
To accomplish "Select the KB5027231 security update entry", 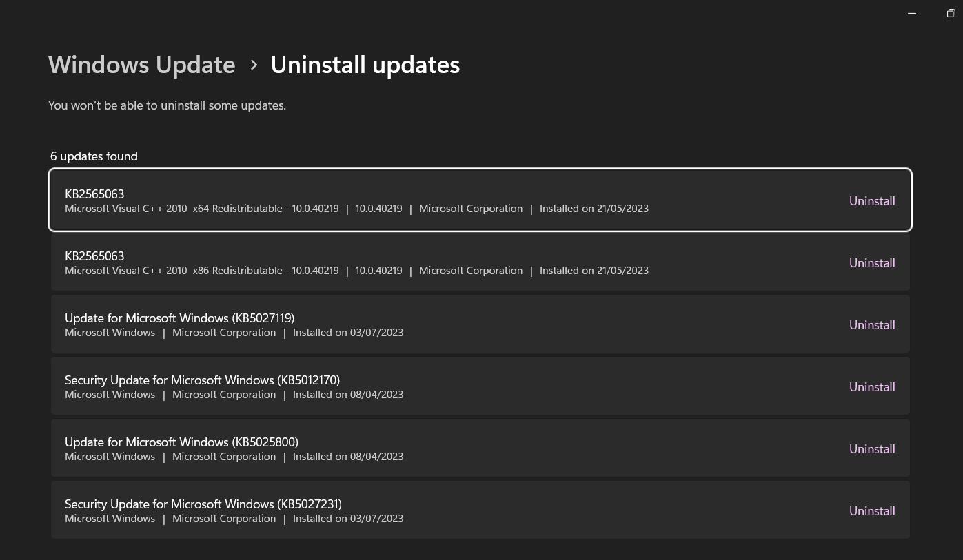I will click(x=414, y=510).
